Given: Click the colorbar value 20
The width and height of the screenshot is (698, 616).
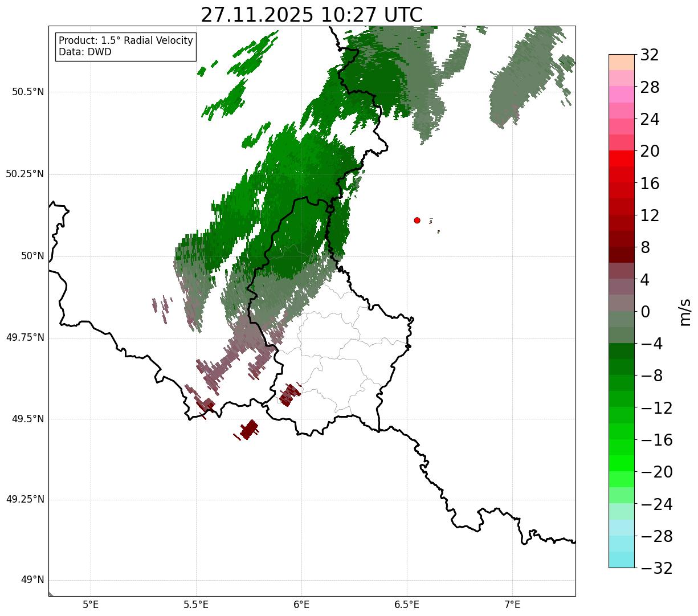Looking at the screenshot, I should click(650, 152).
